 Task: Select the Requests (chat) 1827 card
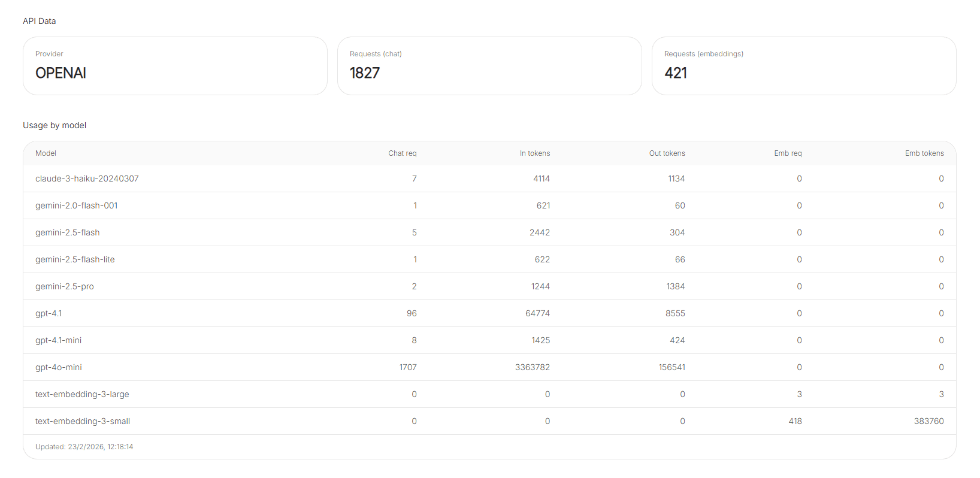point(489,66)
